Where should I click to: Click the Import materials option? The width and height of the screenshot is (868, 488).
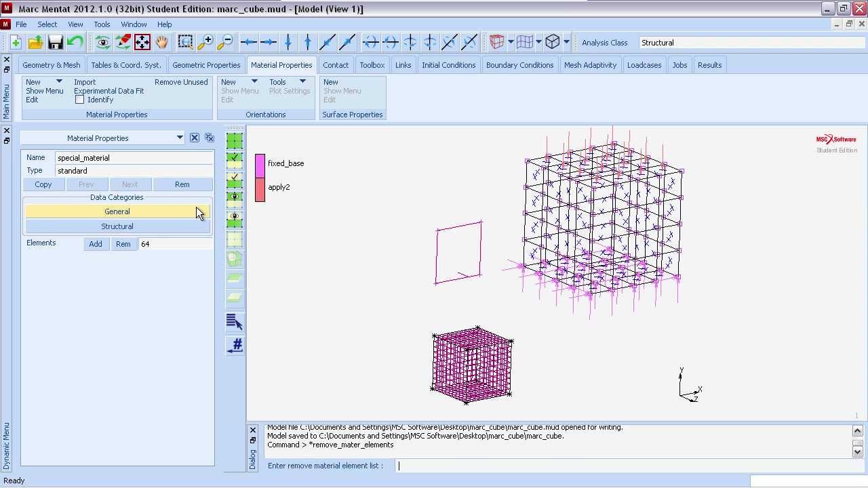click(85, 82)
